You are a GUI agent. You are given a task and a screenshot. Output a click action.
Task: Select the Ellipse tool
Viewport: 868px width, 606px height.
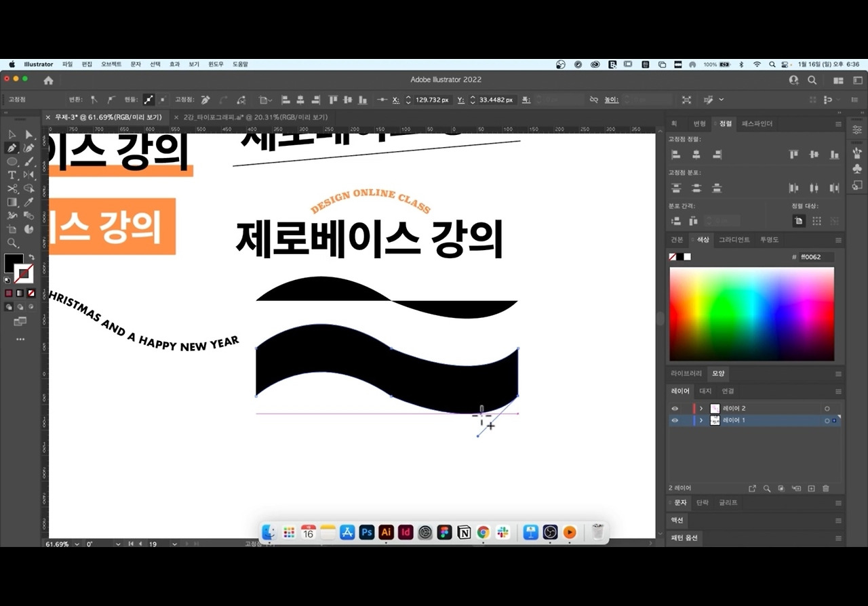(11, 162)
